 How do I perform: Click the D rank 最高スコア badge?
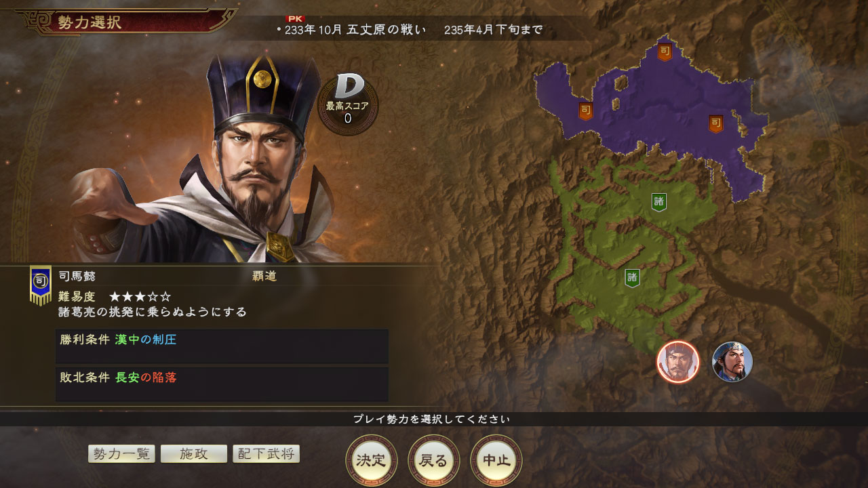348,102
